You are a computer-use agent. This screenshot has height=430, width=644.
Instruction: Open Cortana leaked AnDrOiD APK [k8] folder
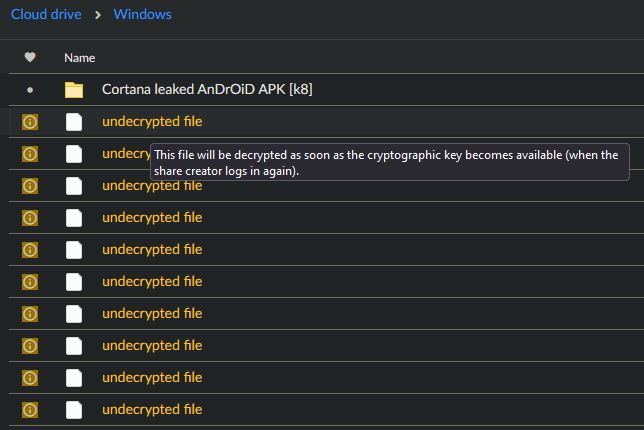pos(208,90)
